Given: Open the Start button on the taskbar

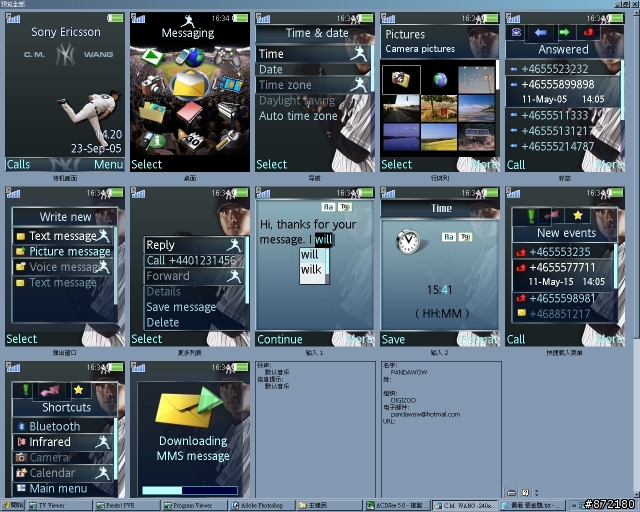Looking at the screenshot, I should point(13,506).
